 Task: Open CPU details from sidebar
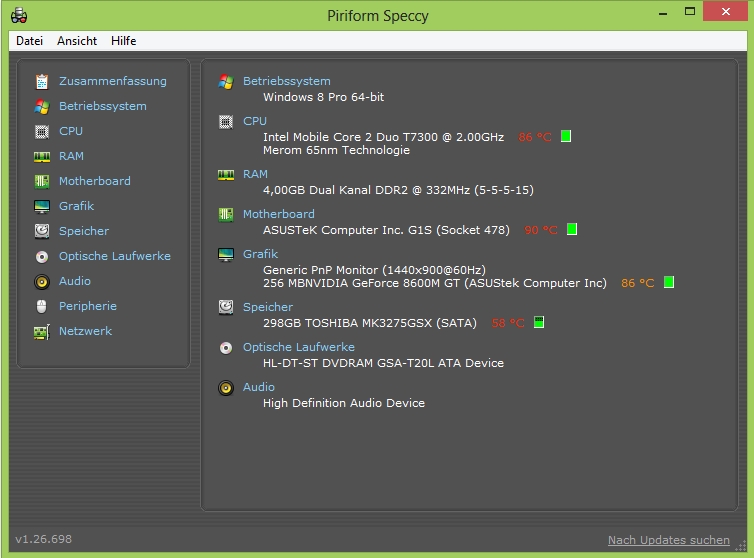71,131
